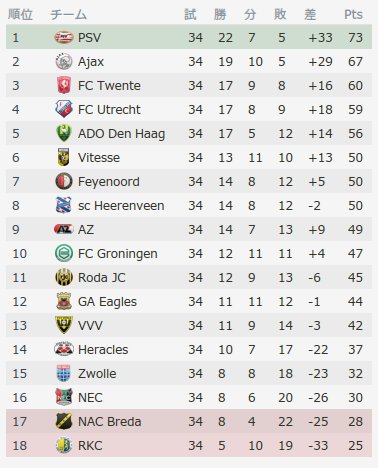Viewport: 378px width, 468px height.
Task: Click the 差 goal difference header
Action: tap(310, 14)
